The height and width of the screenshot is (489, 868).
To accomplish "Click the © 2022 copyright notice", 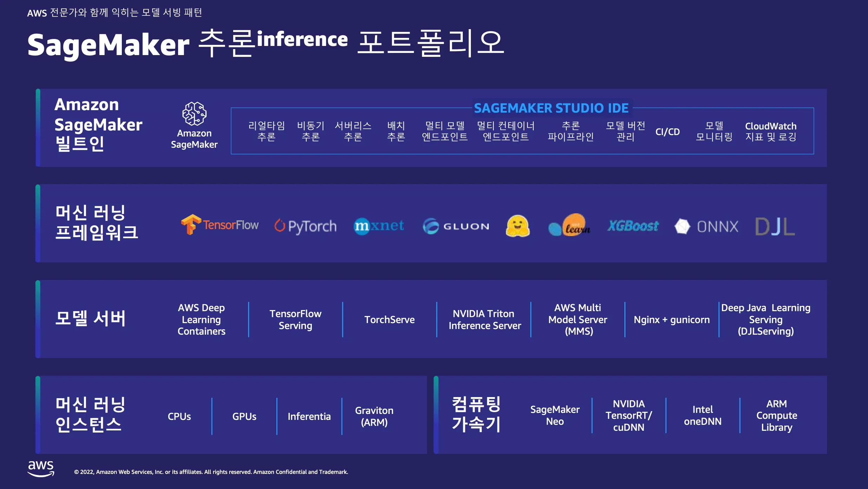I will 211,472.
